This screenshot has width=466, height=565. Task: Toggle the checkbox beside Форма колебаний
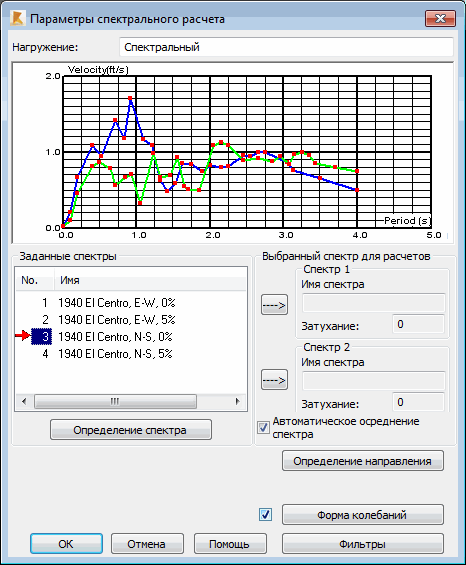266,515
